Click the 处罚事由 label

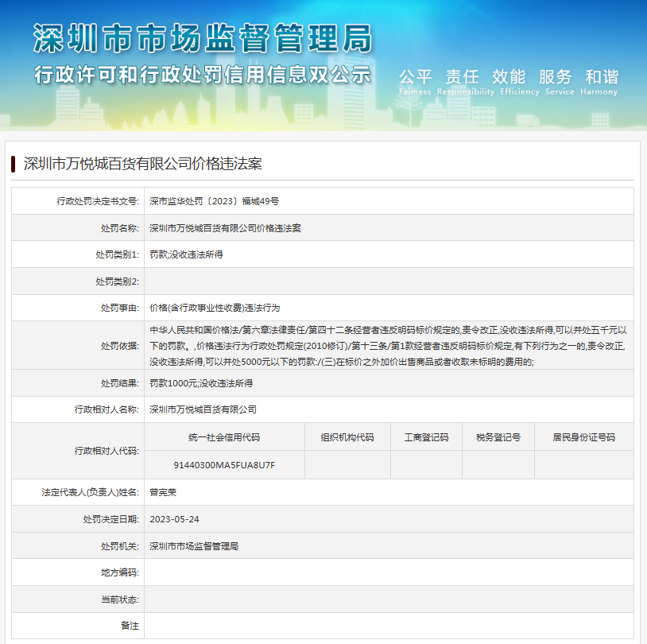(120, 308)
